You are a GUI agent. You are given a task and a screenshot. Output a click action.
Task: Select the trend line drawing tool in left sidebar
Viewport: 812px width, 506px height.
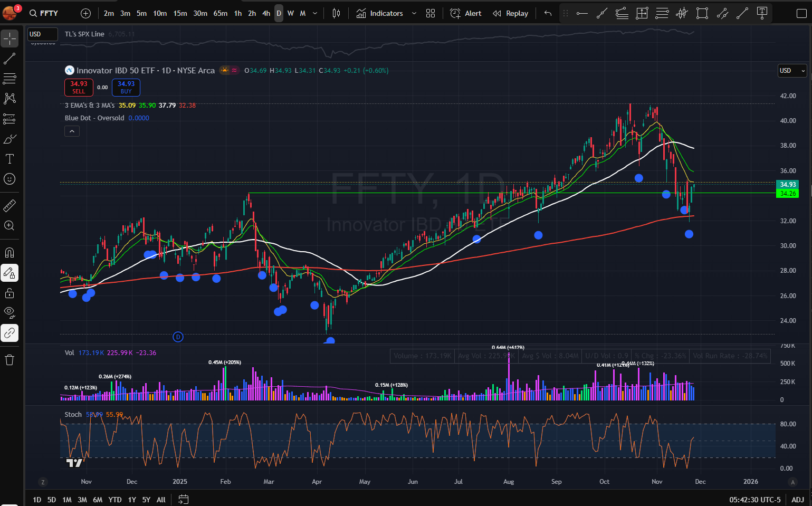point(9,59)
